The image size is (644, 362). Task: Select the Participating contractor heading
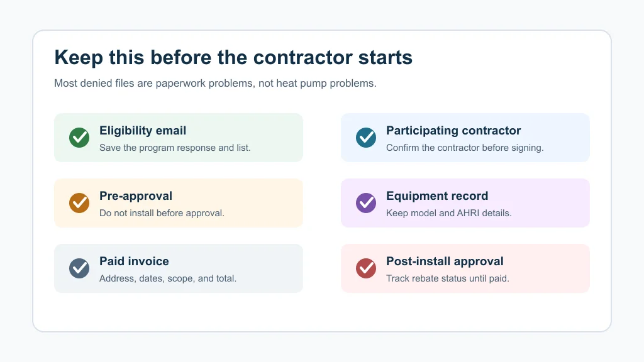pos(453,131)
